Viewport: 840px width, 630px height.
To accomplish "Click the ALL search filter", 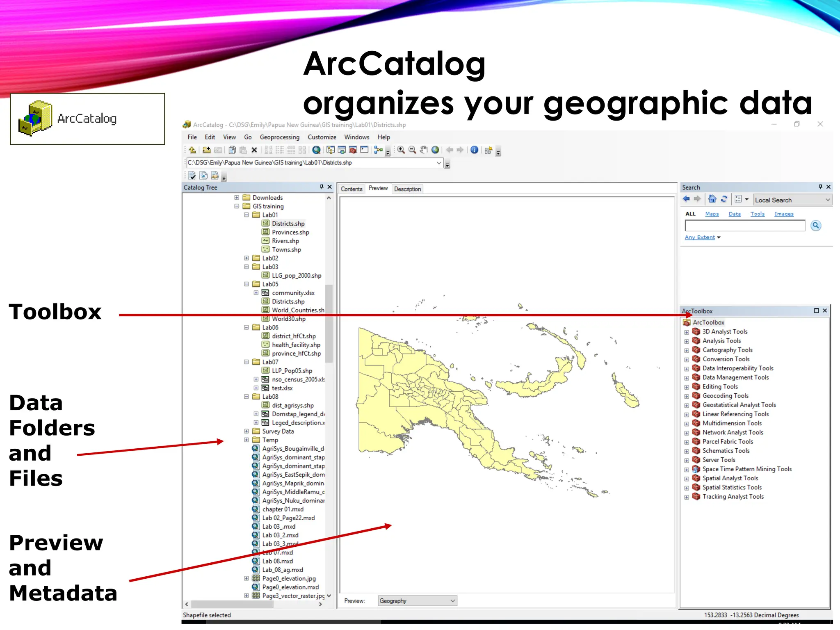I will coord(690,214).
